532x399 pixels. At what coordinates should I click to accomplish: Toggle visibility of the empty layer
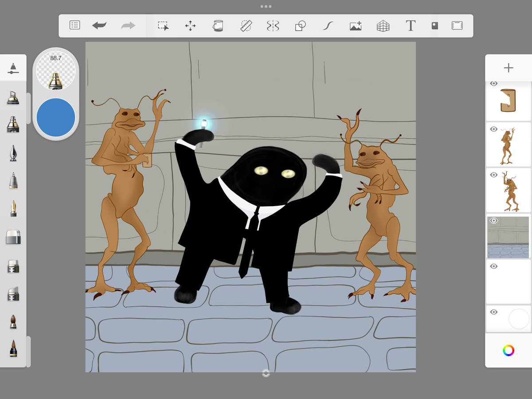494,266
